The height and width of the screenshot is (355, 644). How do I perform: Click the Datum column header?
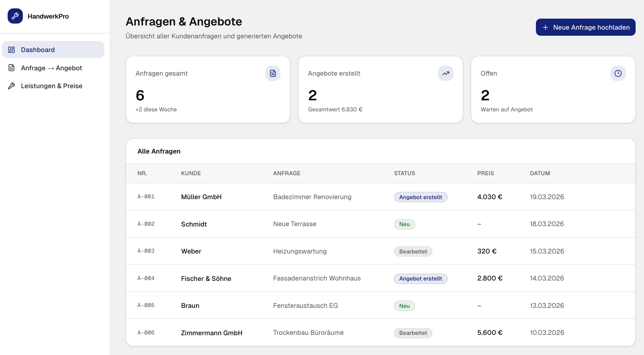pyautogui.click(x=540, y=173)
